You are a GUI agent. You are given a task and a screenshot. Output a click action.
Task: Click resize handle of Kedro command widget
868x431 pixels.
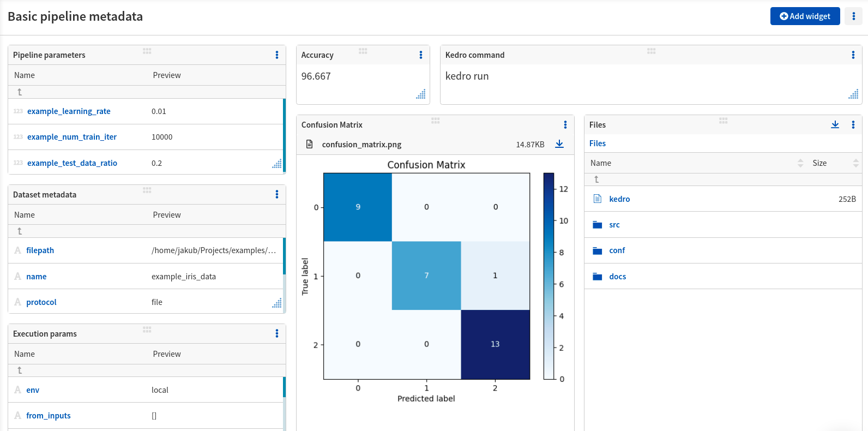click(853, 94)
